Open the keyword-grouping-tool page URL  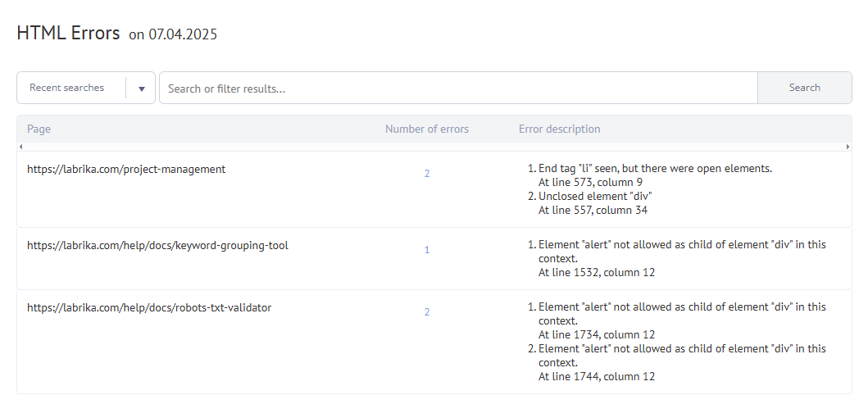157,245
